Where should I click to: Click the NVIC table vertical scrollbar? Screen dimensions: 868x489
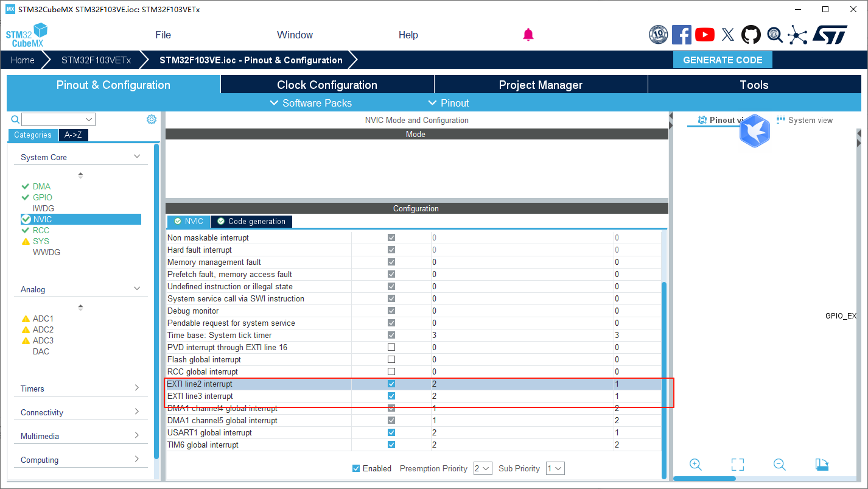(x=664, y=379)
